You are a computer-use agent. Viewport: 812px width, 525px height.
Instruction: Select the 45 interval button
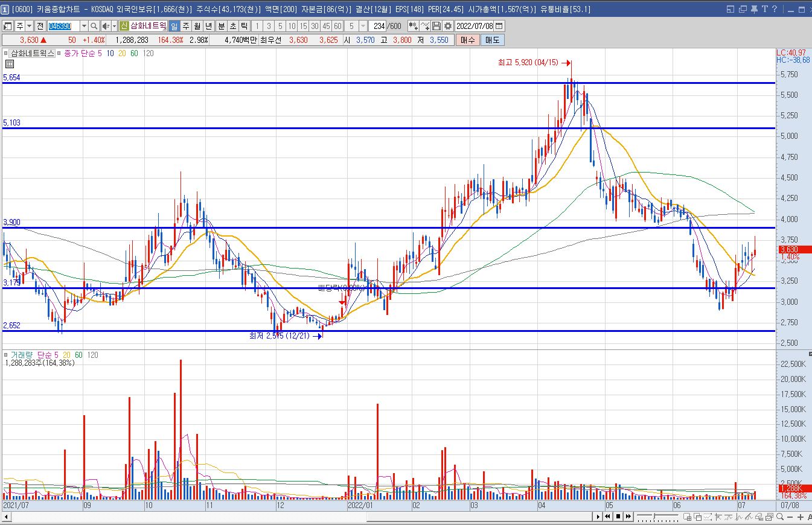point(326,26)
